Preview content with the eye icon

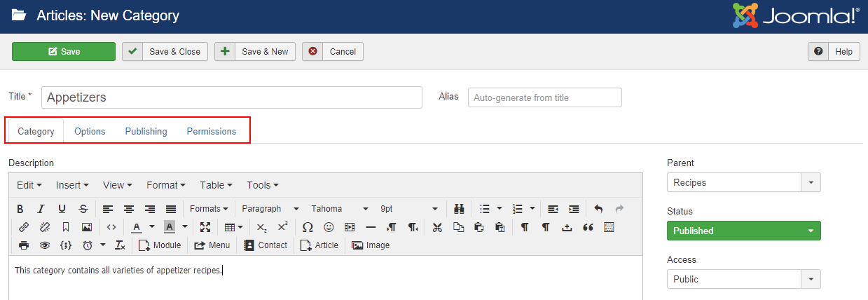click(x=45, y=245)
